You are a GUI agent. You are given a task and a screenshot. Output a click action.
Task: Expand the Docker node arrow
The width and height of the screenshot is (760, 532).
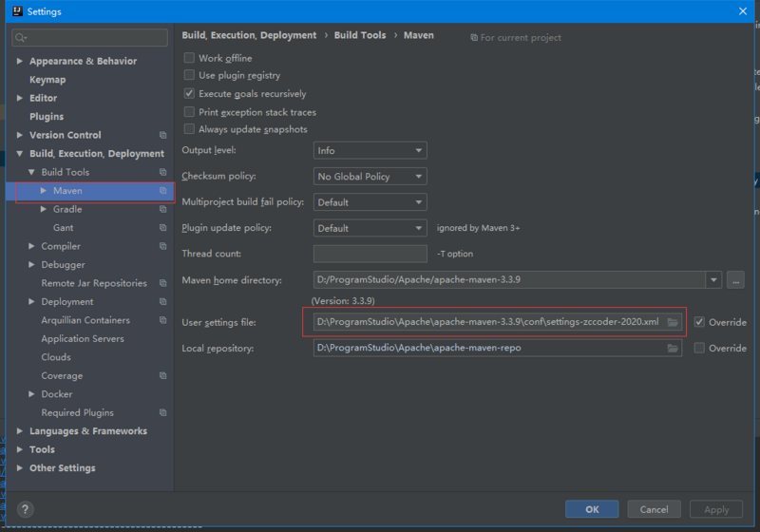31,394
